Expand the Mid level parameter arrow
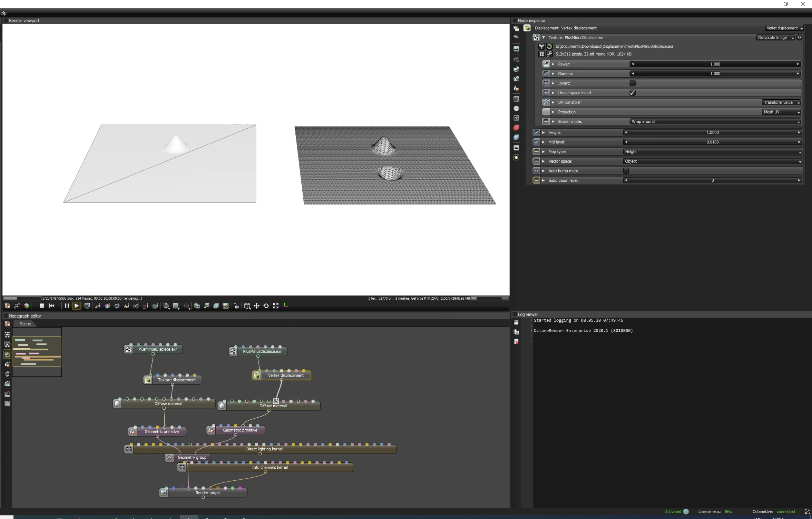Viewport: 812px width, 519px height. (544, 142)
